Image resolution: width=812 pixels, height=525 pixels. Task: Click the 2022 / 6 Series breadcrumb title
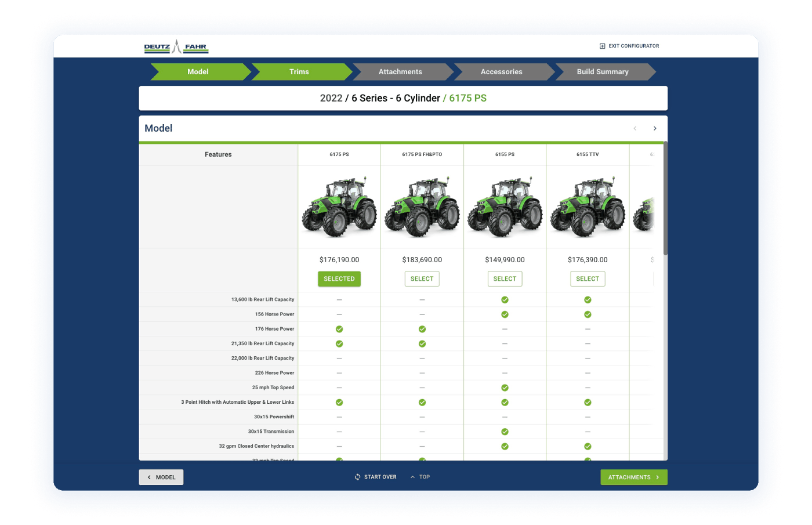403,99
